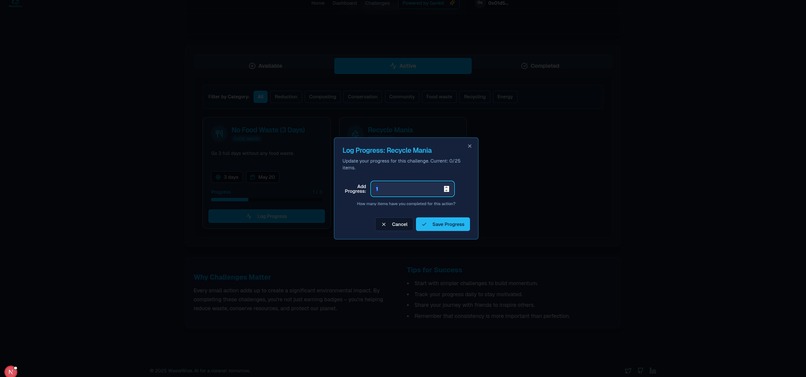Switch to the Available tab
Image resolution: width=806 pixels, height=377 pixels.
265,66
